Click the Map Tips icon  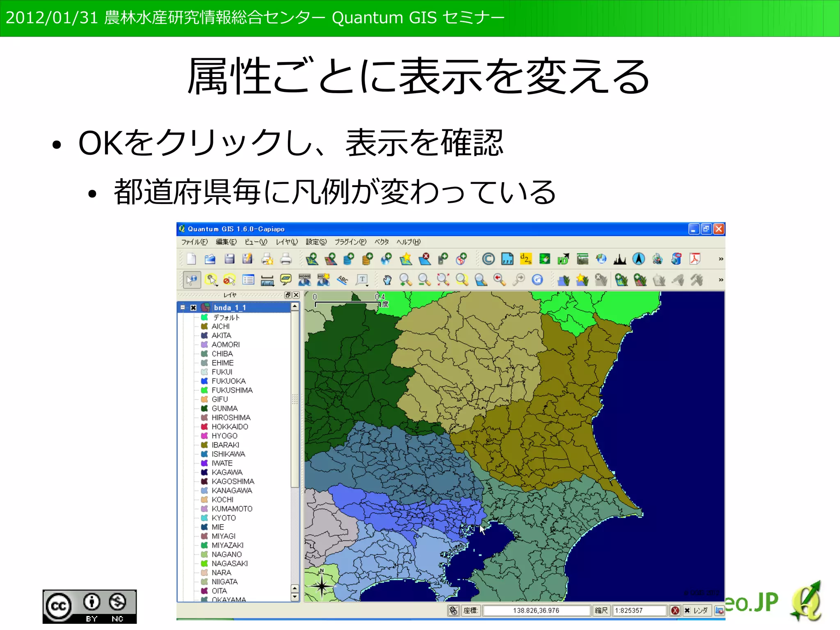pyautogui.click(x=286, y=280)
